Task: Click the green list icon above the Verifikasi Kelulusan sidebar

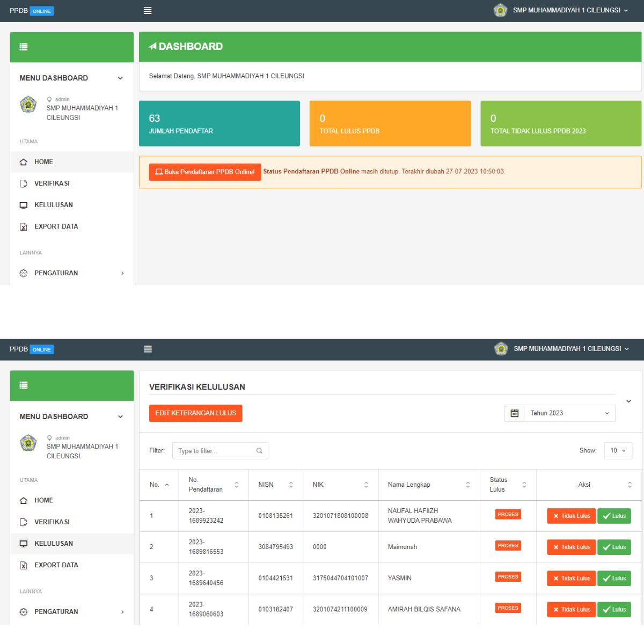Action: coord(24,385)
